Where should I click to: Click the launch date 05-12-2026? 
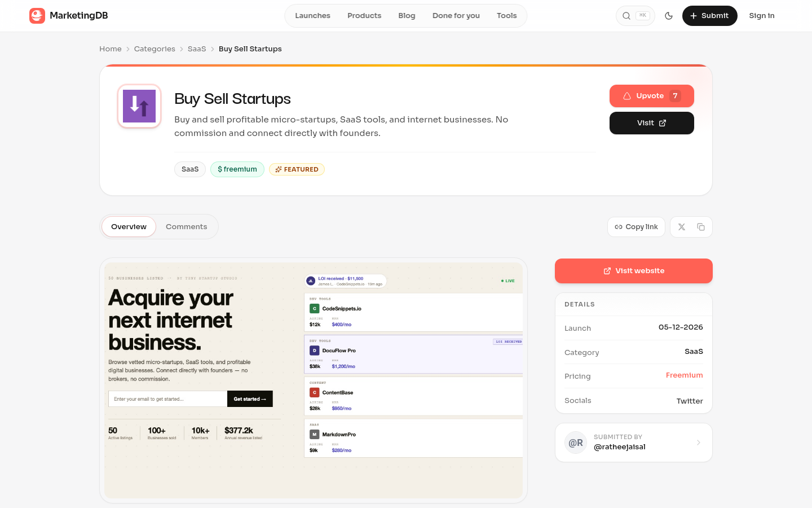click(x=681, y=327)
